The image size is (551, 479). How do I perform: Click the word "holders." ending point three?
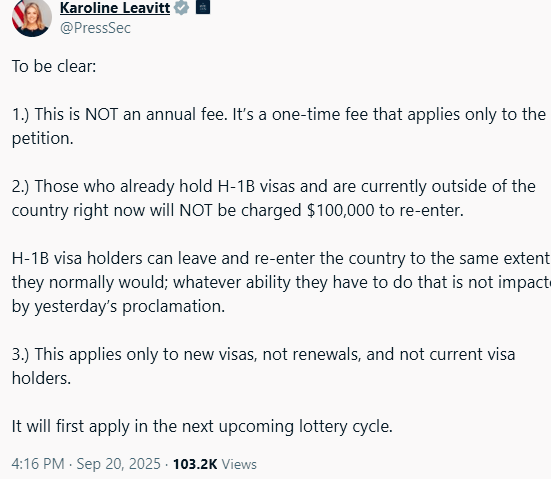click(x=41, y=378)
